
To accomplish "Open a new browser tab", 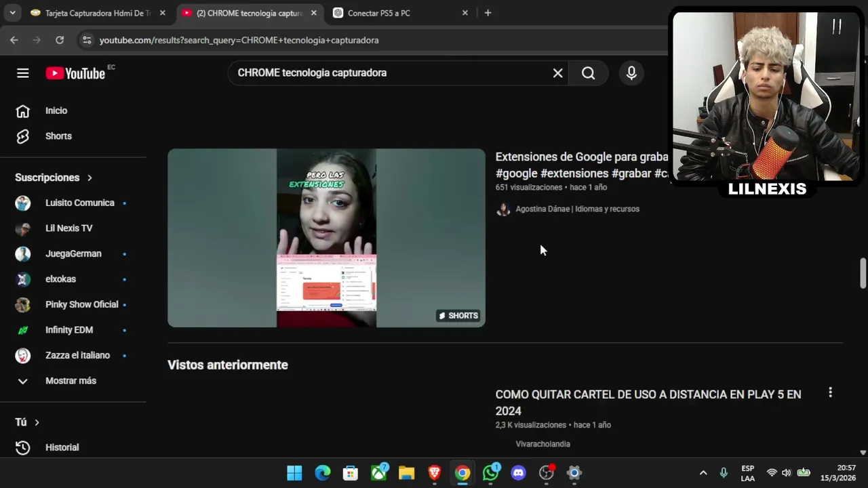I will [488, 13].
